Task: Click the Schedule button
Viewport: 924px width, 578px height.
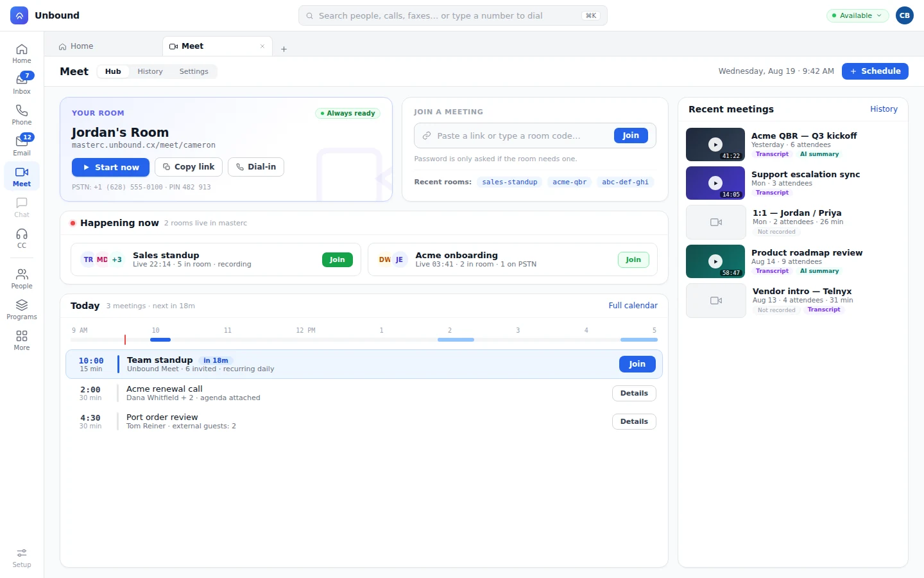Action: pyautogui.click(x=875, y=71)
